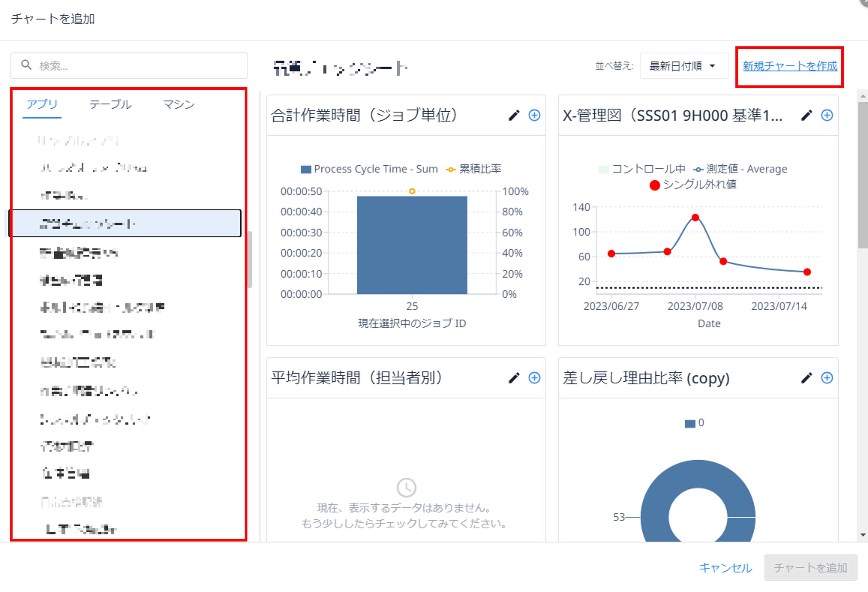
Task: Switch to the マシン tab
Action: 179,104
